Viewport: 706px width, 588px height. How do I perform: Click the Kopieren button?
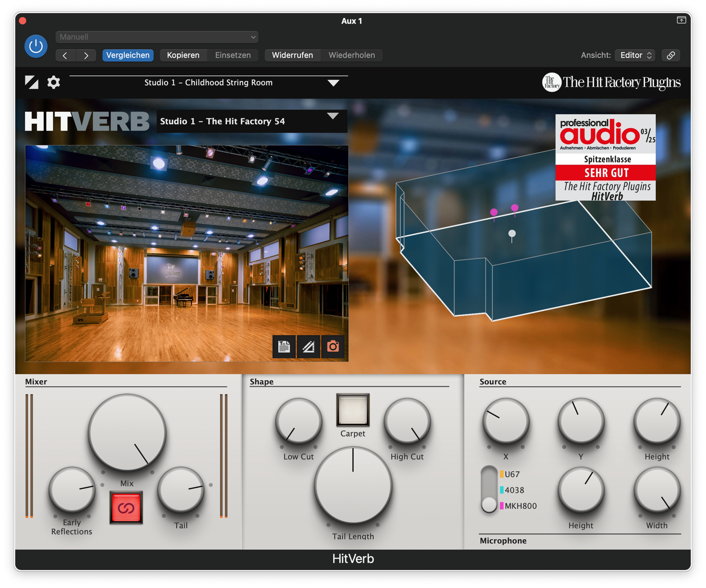(x=183, y=55)
